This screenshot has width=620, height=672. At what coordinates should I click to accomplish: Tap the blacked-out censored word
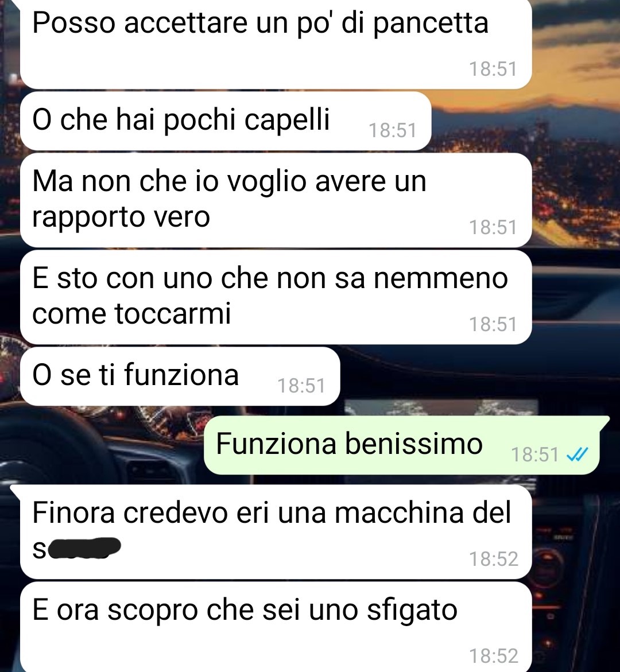tap(84, 548)
